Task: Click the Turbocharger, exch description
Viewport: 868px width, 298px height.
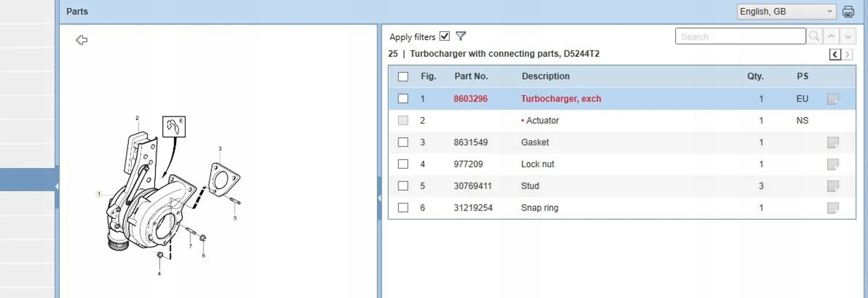Action: tap(561, 99)
